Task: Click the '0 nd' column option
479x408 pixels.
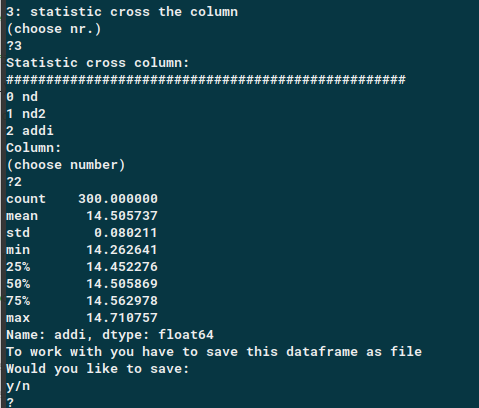Action: [x=22, y=97]
